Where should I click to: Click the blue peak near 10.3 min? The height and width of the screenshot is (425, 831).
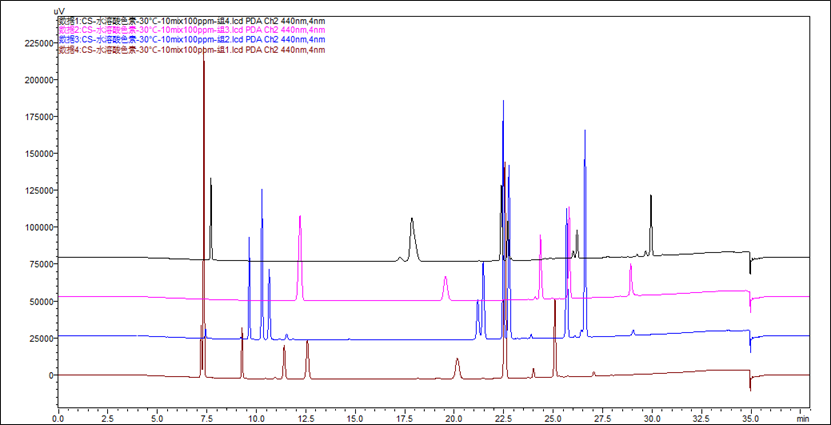(x=262, y=192)
